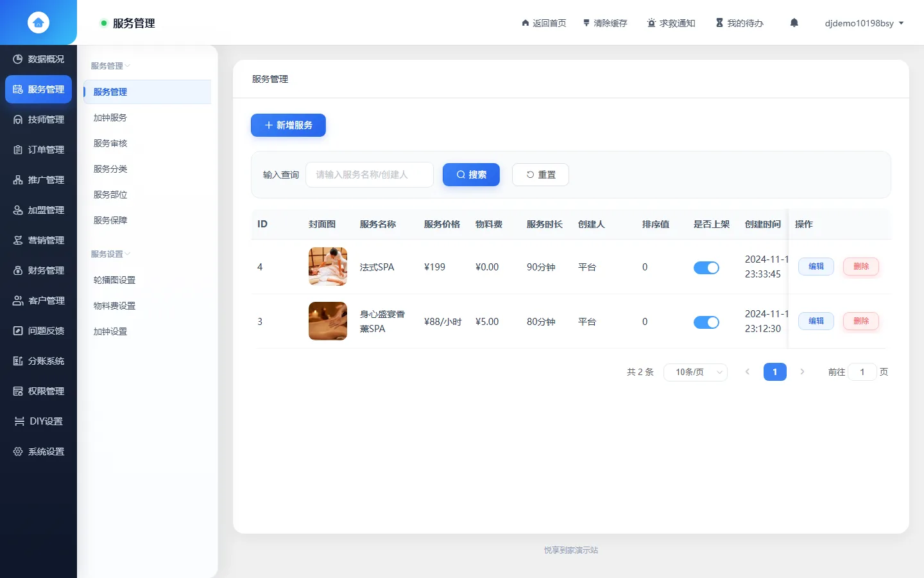Click the 新增服务 button
924x578 pixels.
tap(288, 125)
